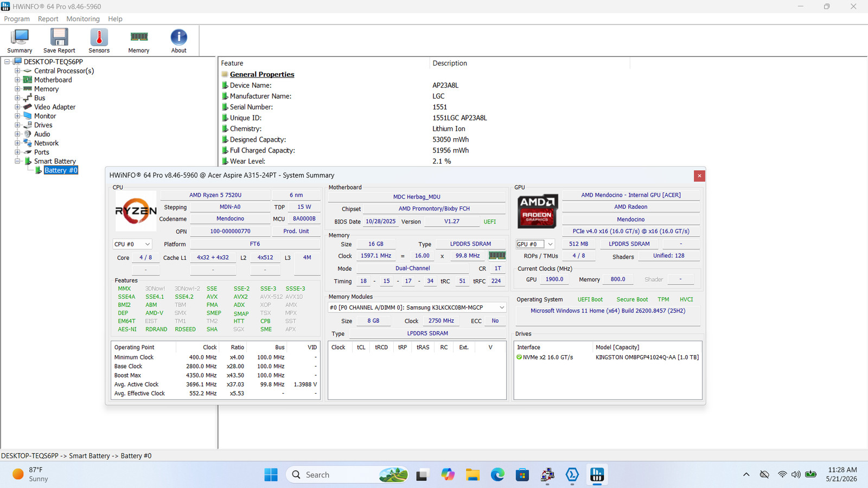Click the UEFI Boot label
The height and width of the screenshot is (488, 868).
[x=590, y=299]
